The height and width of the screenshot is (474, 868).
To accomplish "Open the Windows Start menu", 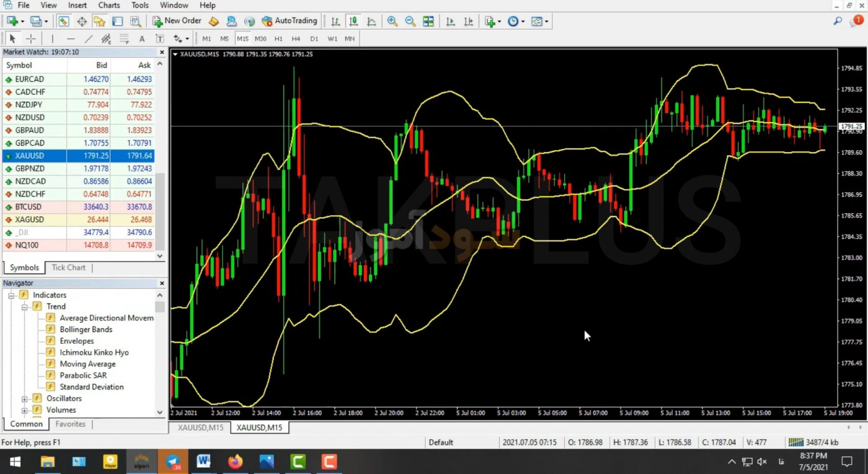I will tap(15, 462).
